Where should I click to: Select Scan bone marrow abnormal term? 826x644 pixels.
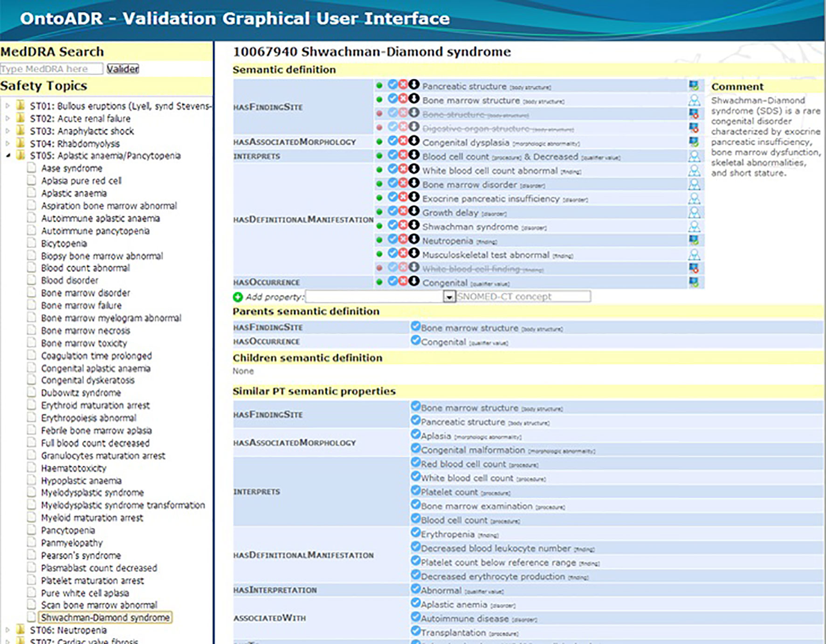point(99,605)
